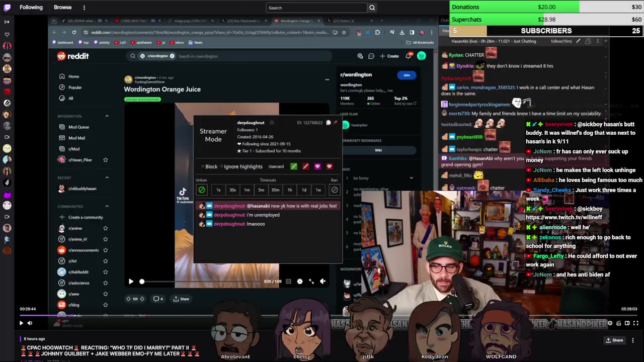Share the Reddit post
Screen dimensions: 644x362
pyautogui.click(x=181, y=299)
